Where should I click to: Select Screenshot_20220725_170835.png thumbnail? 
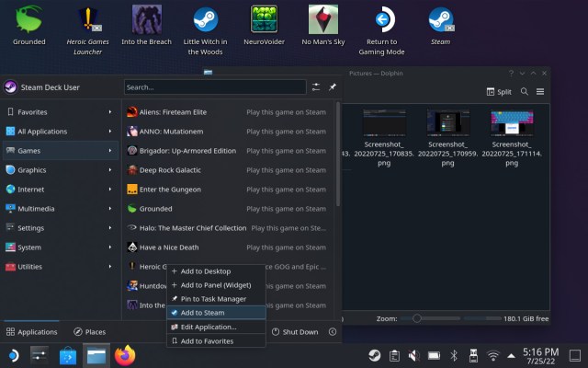[384, 123]
